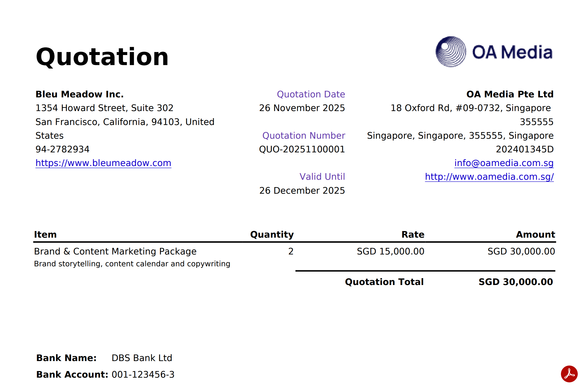The height and width of the screenshot is (390, 588).
Task: Click the red Adobe Acrobat PDF icon
Action: point(569,374)
